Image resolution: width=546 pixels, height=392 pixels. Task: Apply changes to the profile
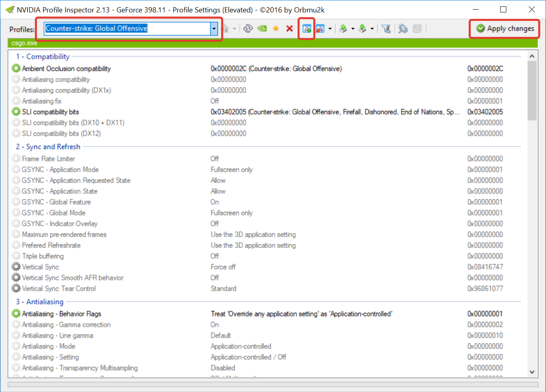tap(505, 28)
